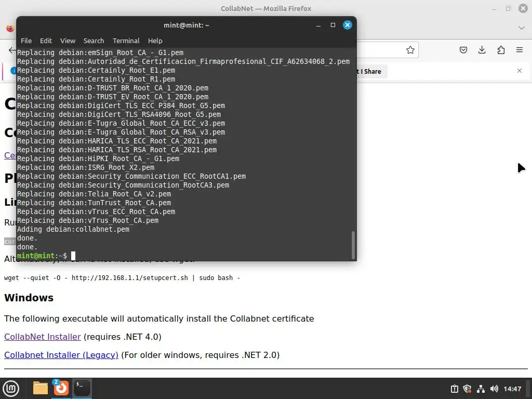The image size is (532, 399).
Task: Go back with the Firefox back arrow
Action: tap(12, 50)
